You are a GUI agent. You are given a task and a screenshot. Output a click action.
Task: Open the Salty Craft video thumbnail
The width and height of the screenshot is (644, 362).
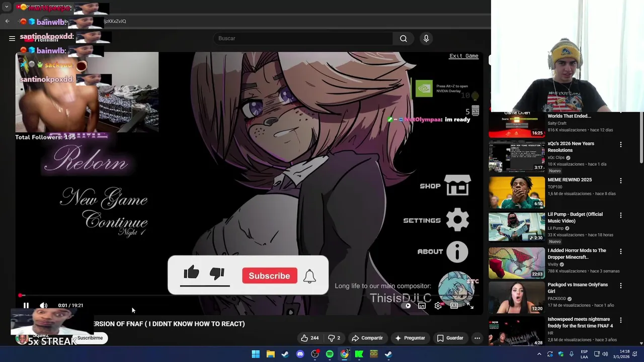(517, 124)
